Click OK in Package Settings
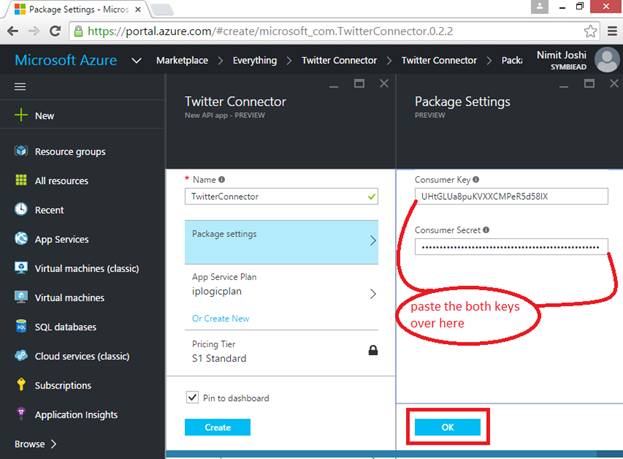Image resolution: width=623 pixels, height=459 pixels. click(x=447, y=427)
